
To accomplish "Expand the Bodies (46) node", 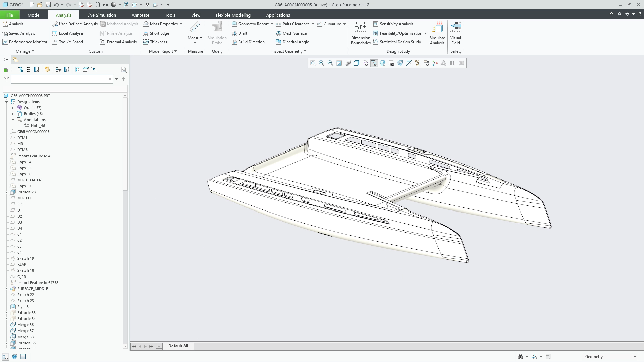I will pos(13,114).
